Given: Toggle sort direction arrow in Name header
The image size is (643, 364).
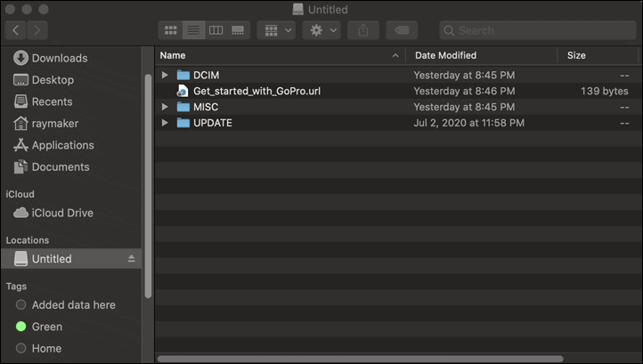Looking at the screenshot, I should tap(395, 55).
